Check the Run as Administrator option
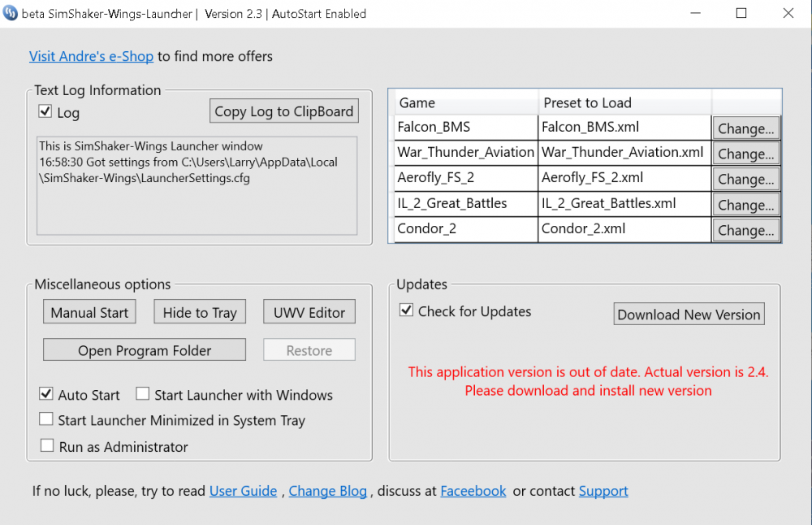812x525 pixels. (46, 446)
